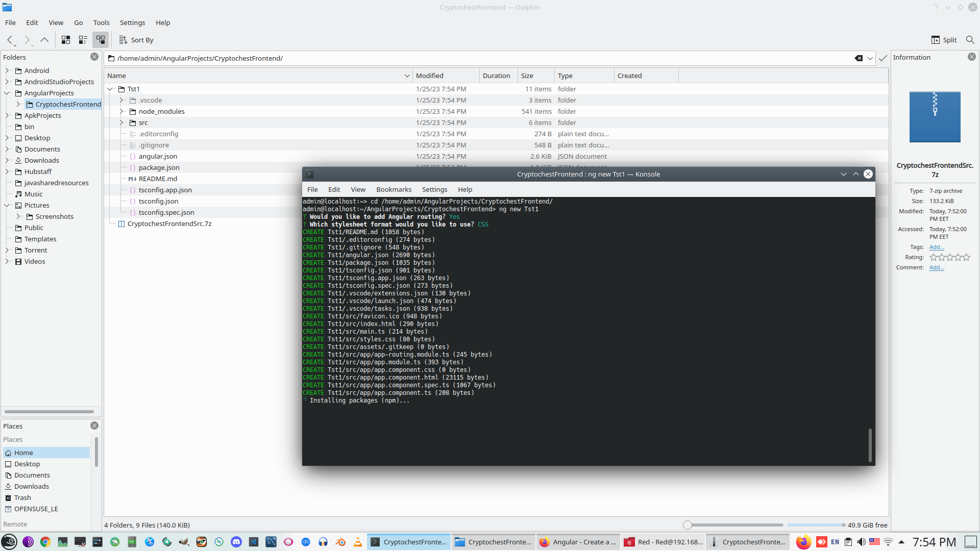Select CryptochestFrontendSrc.7z file
The image size is (980, 551).
(x=169, y=223)
